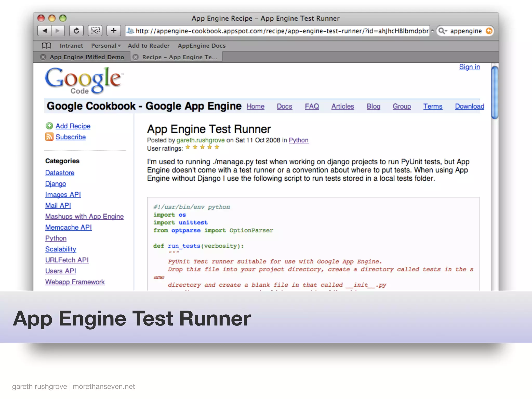The image size is (532, 399).
Task: Open the Intranet bookmark
Action: 71,46
